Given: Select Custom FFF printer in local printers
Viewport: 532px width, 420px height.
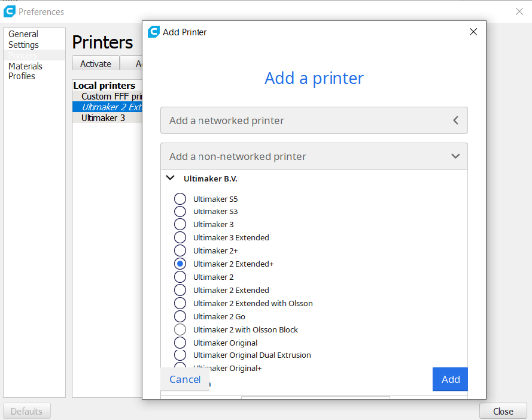Looking at the screenshot, I should click(107, 96).
